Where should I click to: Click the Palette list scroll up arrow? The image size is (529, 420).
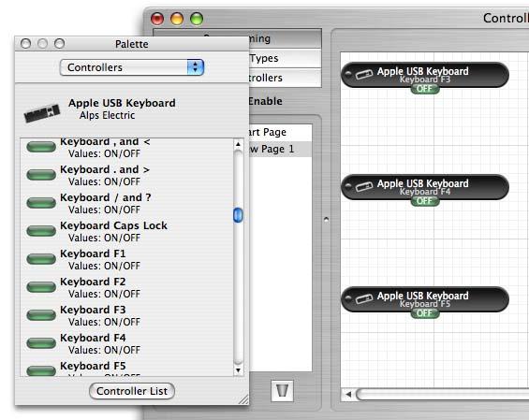[x=238, y=144]
